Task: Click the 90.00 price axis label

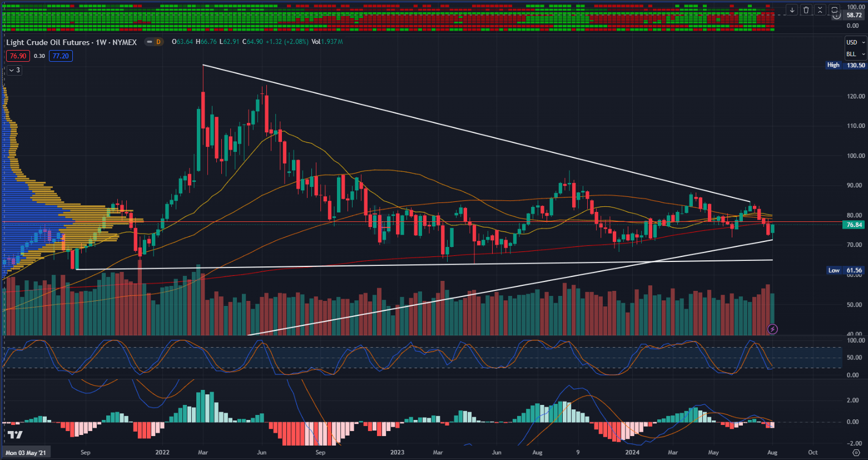Action: pos(856,185)
